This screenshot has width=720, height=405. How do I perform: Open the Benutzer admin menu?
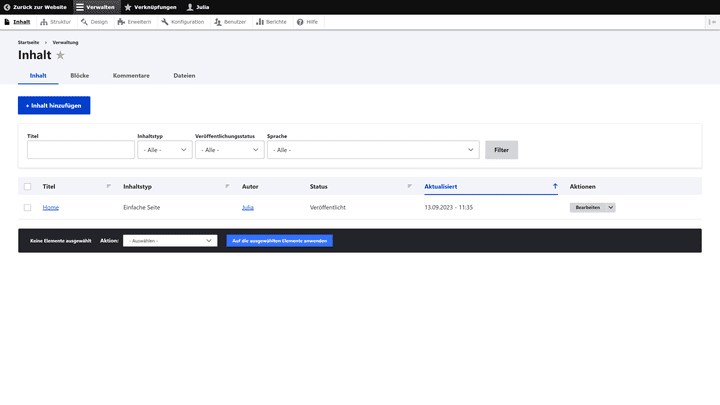click(x=230, y=22)
